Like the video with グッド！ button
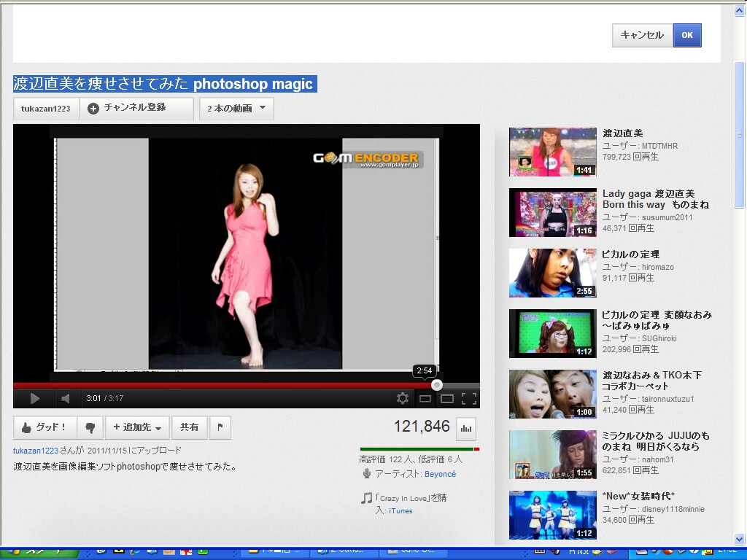The height and width of the screenshot is (560, 747). (45, 427)
